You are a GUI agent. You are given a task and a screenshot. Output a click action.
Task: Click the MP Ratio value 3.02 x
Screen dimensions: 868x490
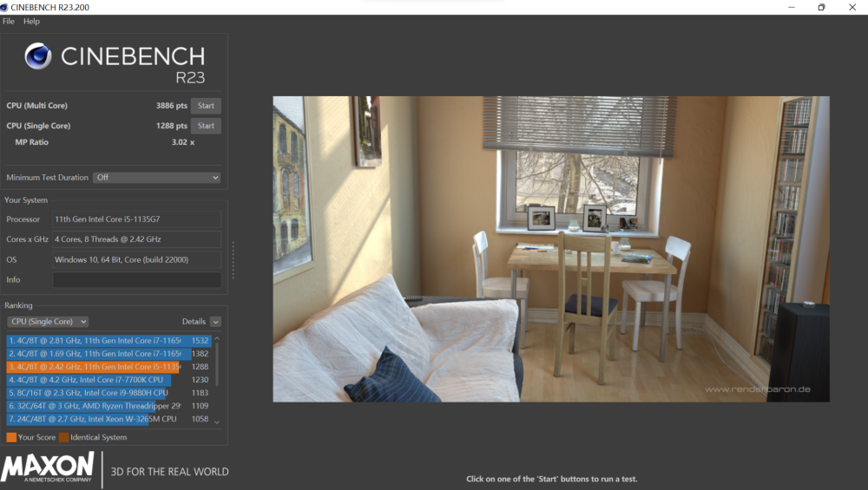pyautogui.click(x=182, y=142)
